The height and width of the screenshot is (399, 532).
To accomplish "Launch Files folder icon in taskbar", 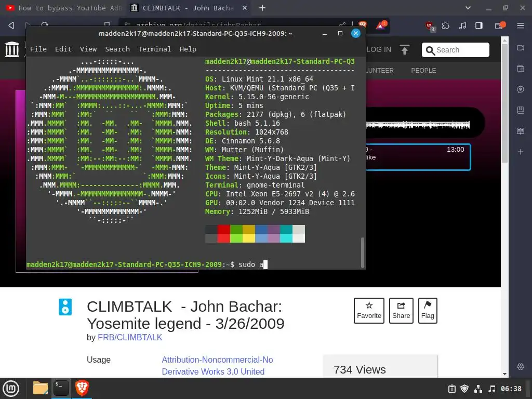I will [x=41, y=388].
